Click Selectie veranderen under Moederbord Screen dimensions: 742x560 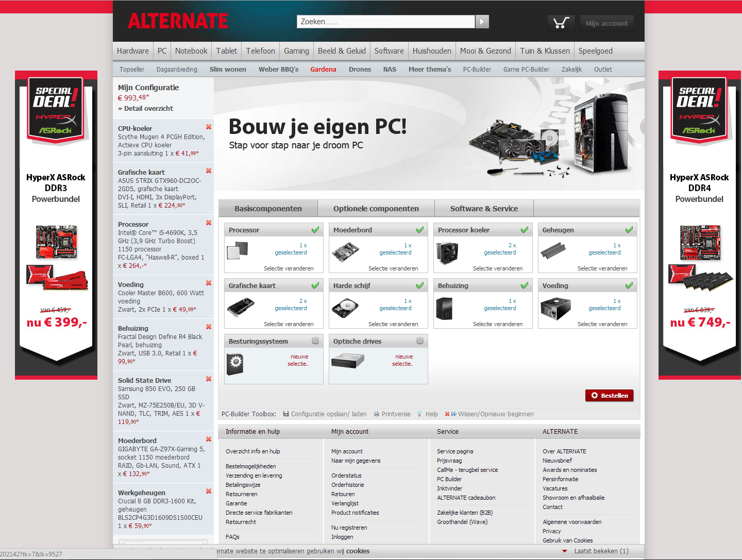pyautogui.click(x=393, y=268)
